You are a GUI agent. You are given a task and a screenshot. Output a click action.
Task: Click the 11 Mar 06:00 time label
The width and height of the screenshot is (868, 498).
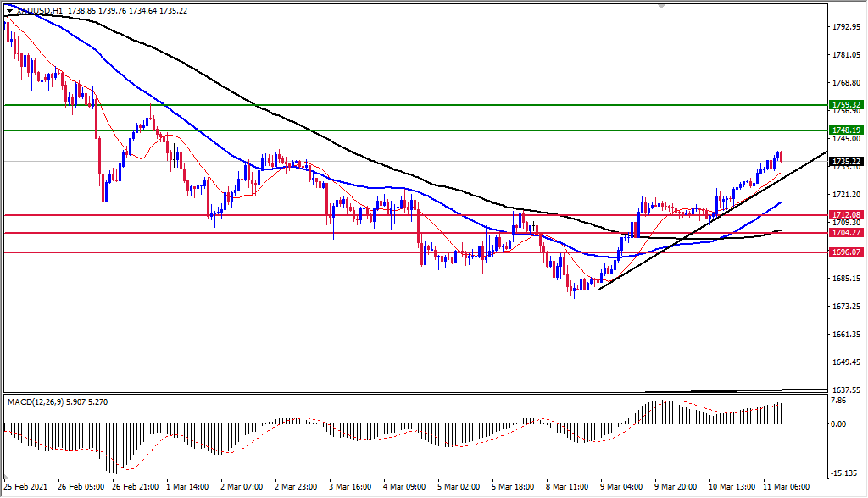coord(786,487)
